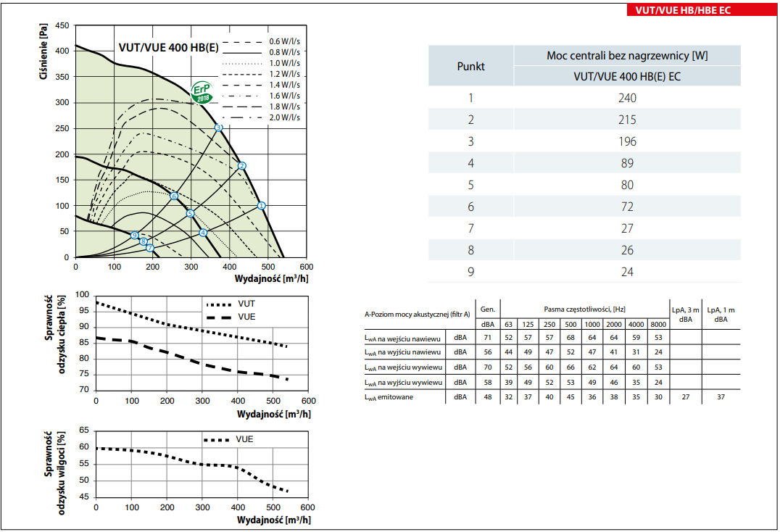The height and width of the screenshot is (532, 780).
Task: Select the 2.0 W/l/s legend entry
Action: (261, 117)
